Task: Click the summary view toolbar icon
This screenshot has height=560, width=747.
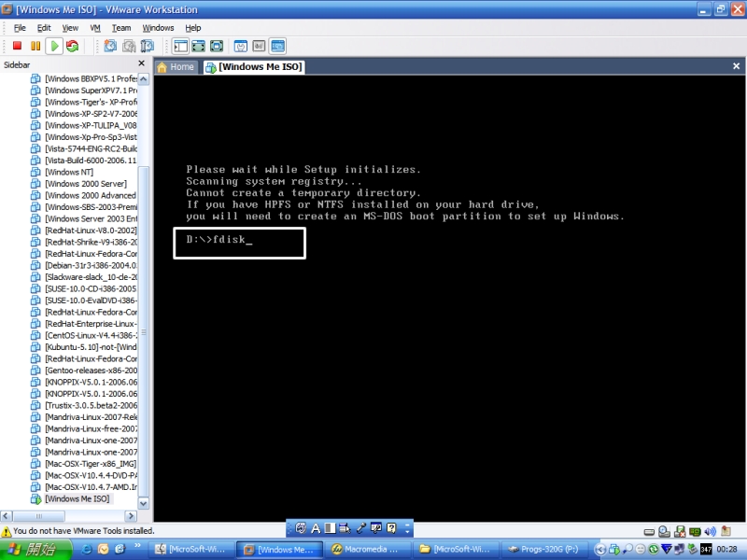Action: pos(241,46)
